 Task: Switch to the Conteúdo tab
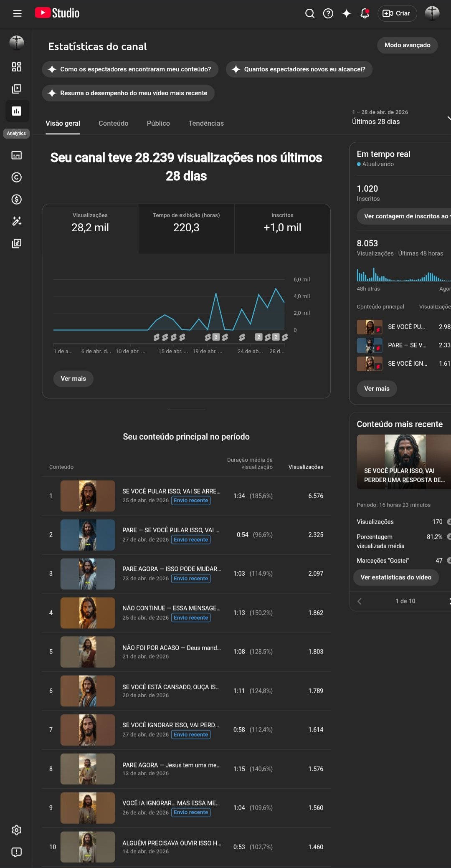[x=113, y=123]
